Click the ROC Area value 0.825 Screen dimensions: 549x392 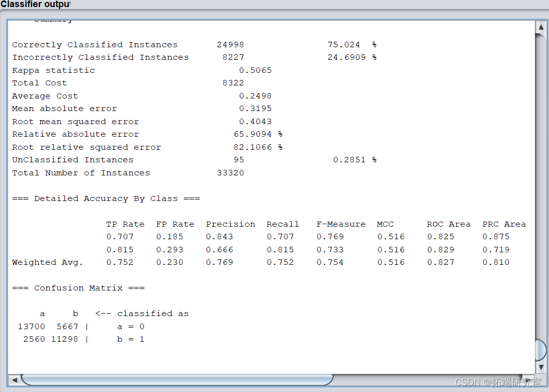point(440,237)
